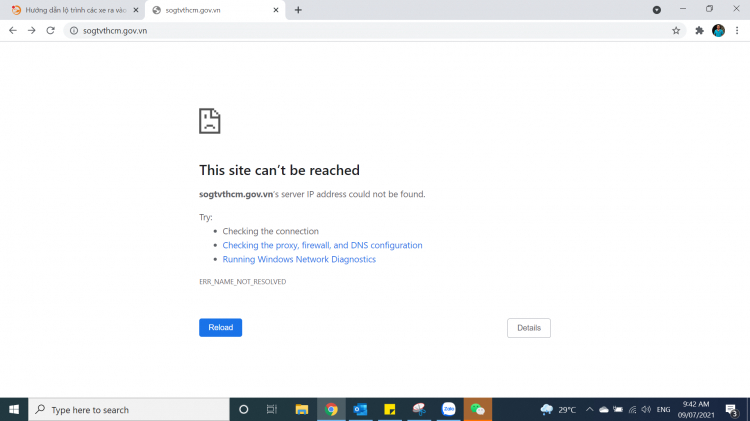The height and width of the screenshot is (421, 750).
Task: Open the Details button
Action: (529, 328)
